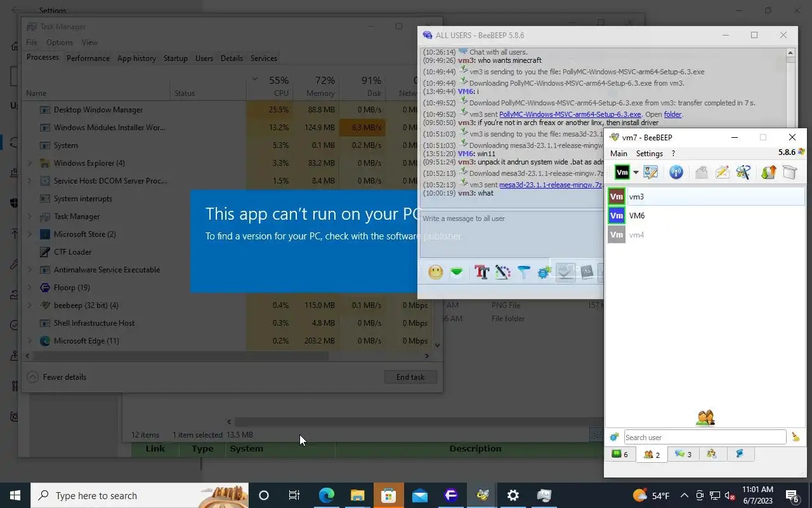Open the Main menu in BeeBEEP

click(x=619, y=153)
